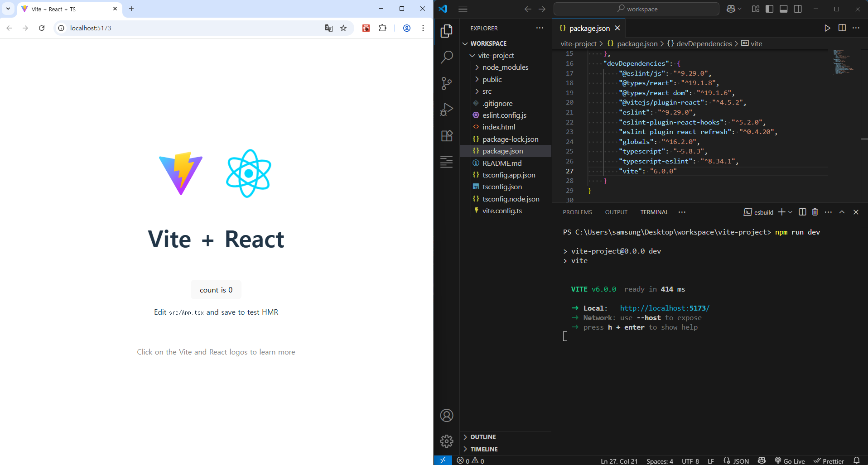Click the Go Live status bar button

click(x=790, y=461)
